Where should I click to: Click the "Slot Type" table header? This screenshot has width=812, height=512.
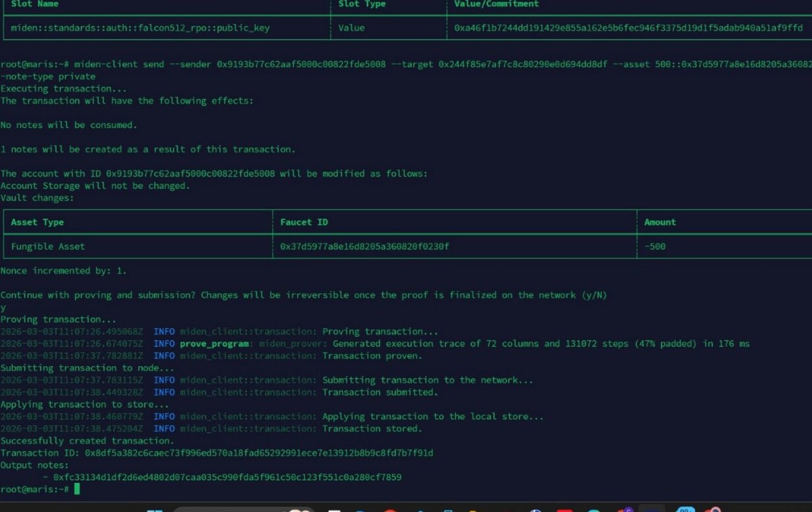pos(361,4)
